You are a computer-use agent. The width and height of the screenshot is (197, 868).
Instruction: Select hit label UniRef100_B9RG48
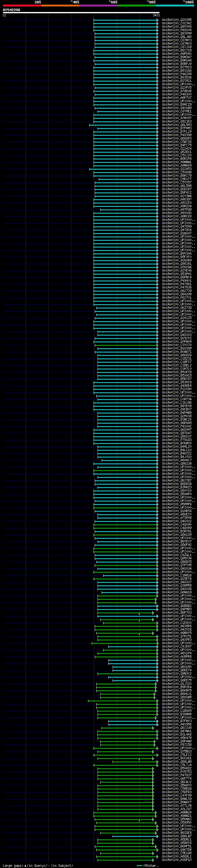177,61
